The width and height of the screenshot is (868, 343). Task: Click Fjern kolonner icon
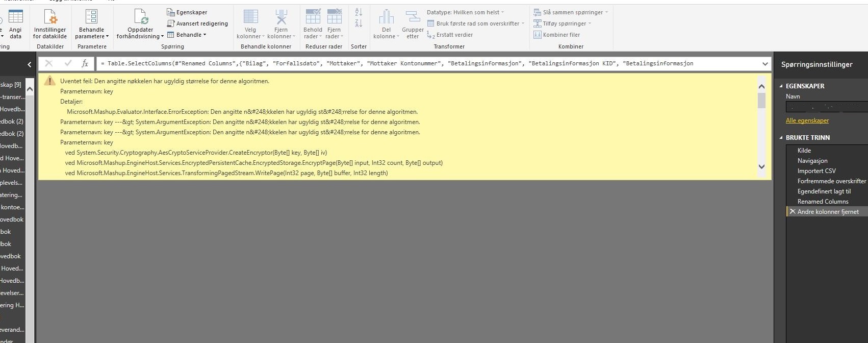click(x=281, y=16)
